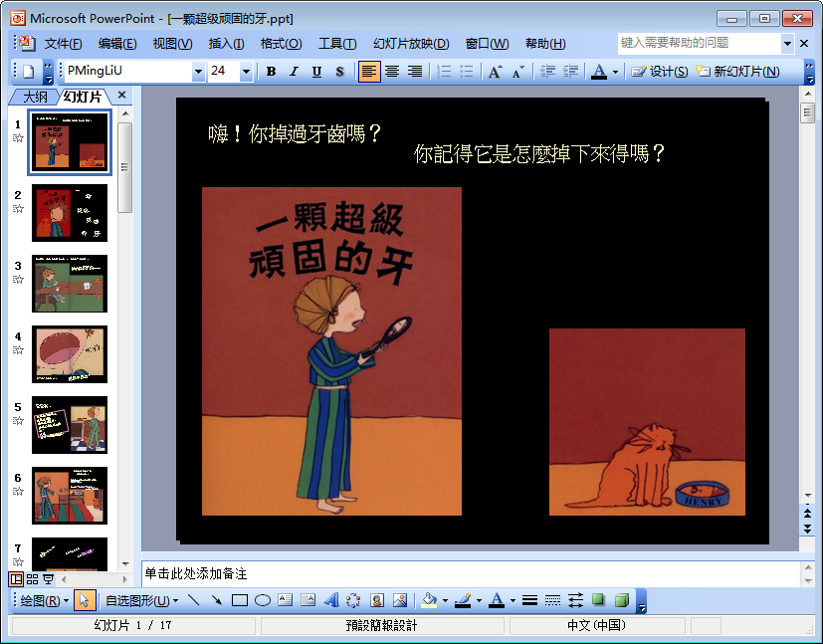Switch to the 大纲 outline tab
The height and width of the screenshot is (644, 823).
click(35, 97)
